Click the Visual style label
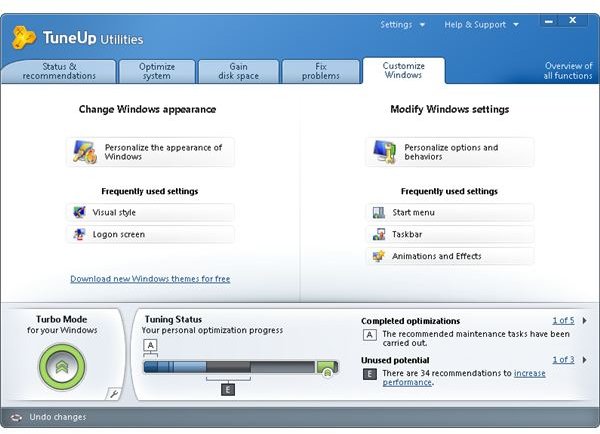This screenshot has height=434, width=600. click(x=114, y=212)
